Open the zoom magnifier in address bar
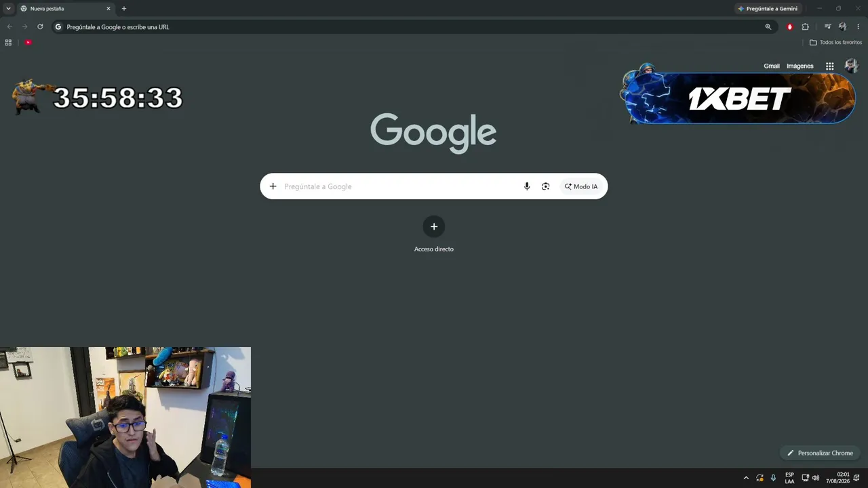The height and width of the screenshot is (488, 868). [768, 27]
